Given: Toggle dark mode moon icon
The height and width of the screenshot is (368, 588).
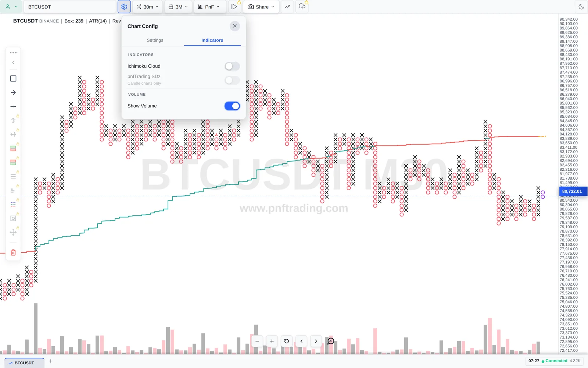Looking at the screenshot, I should pyautogui.click(x=581, y=7).
